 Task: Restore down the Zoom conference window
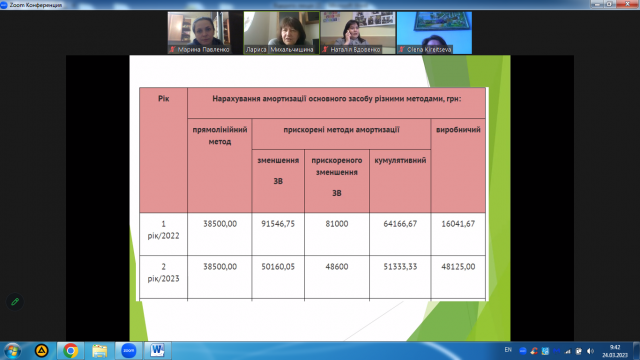pos(609,4)
